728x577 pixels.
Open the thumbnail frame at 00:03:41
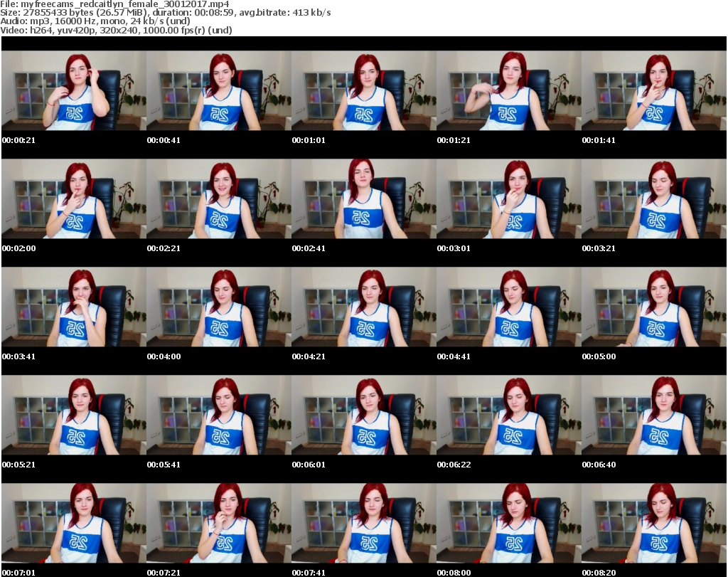click(x=74, y=307)
